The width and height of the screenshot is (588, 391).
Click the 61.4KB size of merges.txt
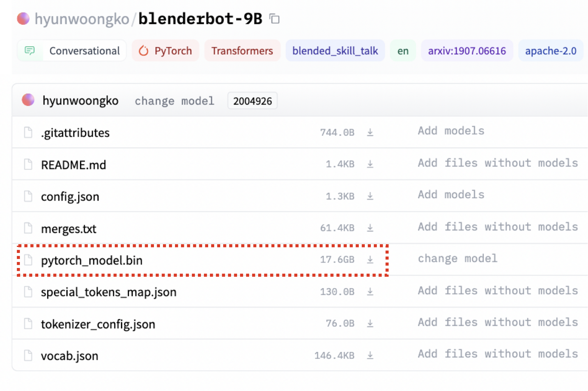pyautogui.click(x=337, y=228)
